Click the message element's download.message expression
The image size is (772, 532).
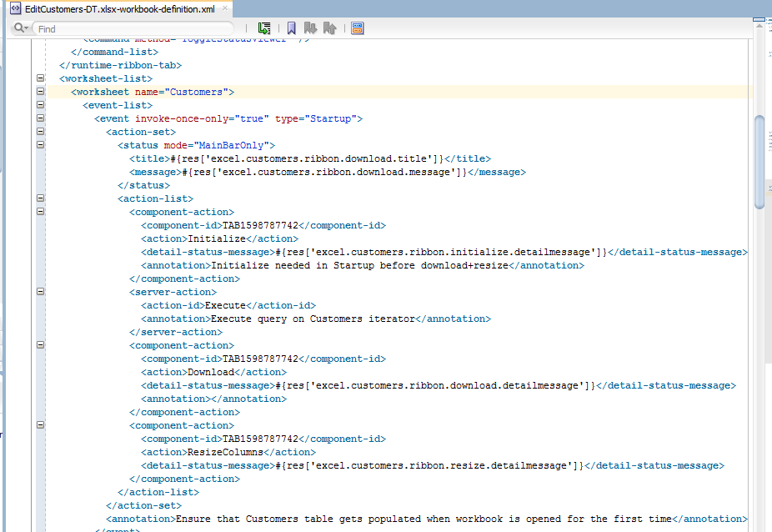(x=324, y=172)
